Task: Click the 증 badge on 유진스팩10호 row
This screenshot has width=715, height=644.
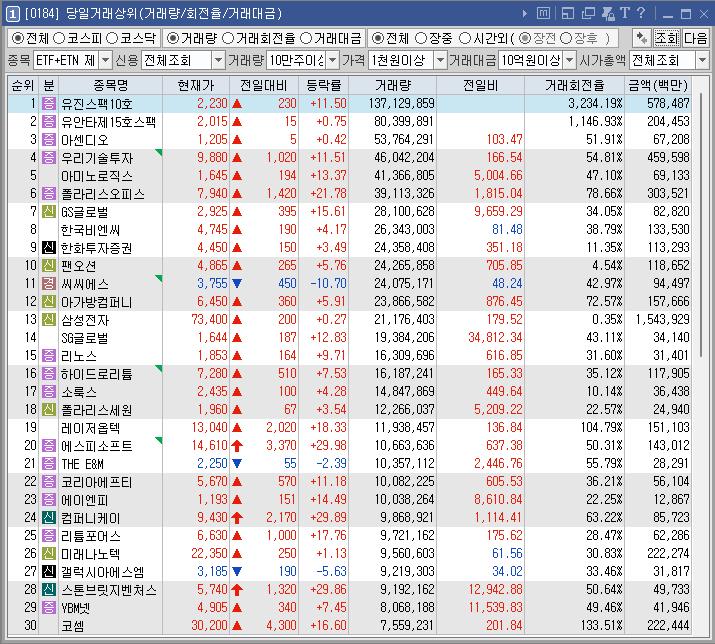Action: [49, 104]
